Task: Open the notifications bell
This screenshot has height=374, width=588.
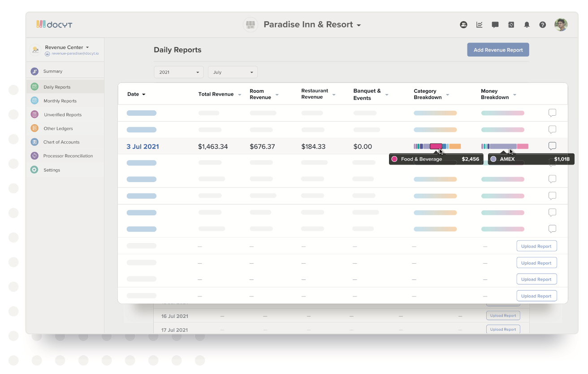Action: (x=527, y=25)
